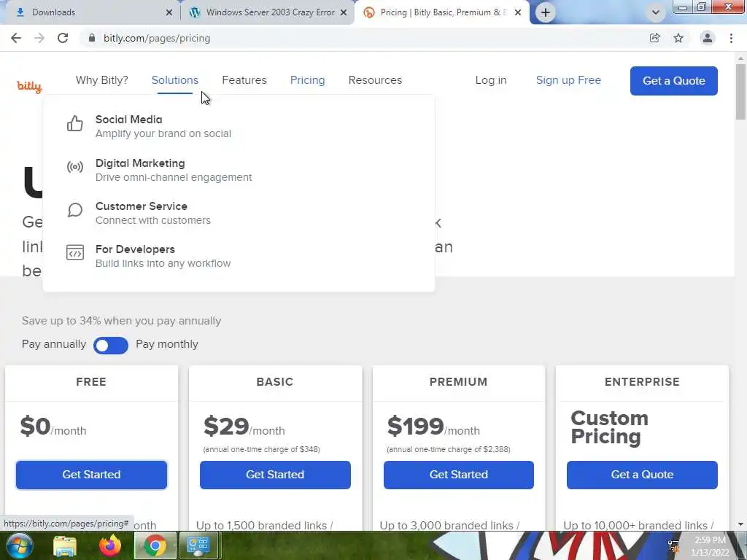Open the Resources menu
Screen dimensions: 747x560
tap(375, 80)
